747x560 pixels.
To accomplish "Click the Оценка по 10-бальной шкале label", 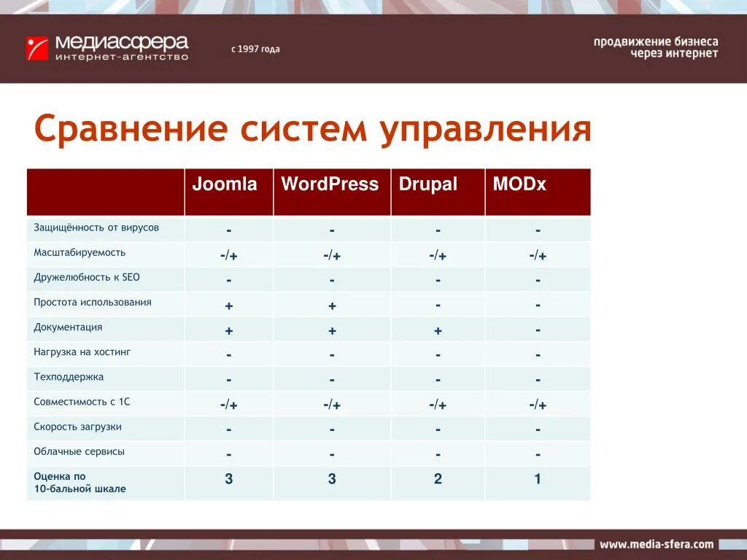I will [x=80, y=483].
